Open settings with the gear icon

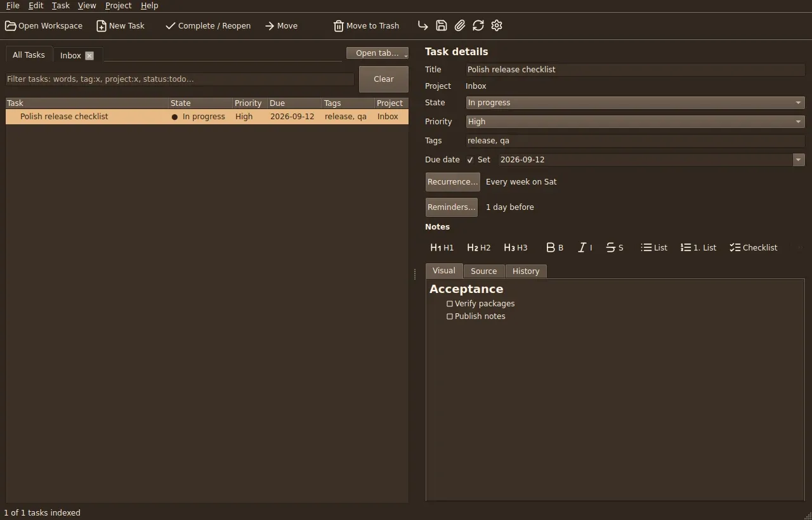click(x=497, y=26)
